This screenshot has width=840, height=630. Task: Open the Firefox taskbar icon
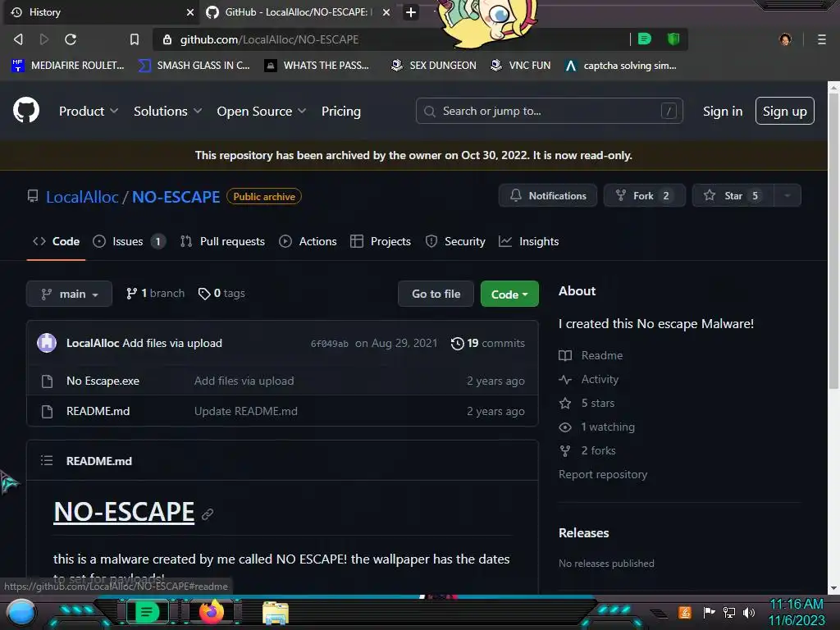[x=212, y=612]
